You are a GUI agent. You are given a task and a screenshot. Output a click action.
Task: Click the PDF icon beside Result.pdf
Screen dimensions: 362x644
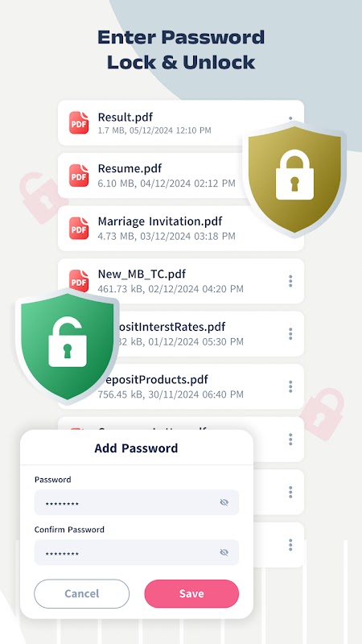[x=79, y=123]
